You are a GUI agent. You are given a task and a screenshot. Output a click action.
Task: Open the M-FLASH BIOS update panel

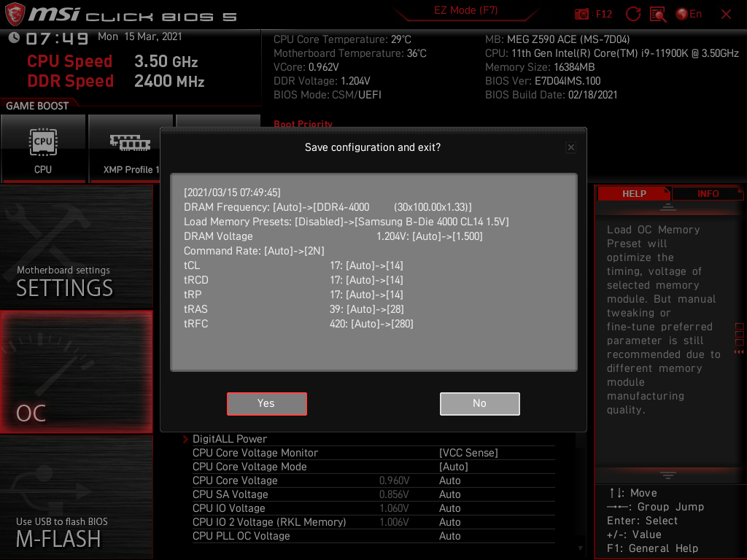point(77,497)
